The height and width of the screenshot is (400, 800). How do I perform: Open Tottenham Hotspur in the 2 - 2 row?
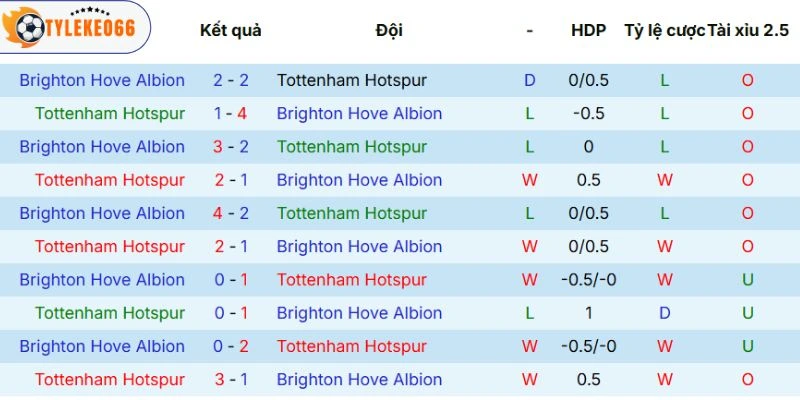click(x=352, y=80)
